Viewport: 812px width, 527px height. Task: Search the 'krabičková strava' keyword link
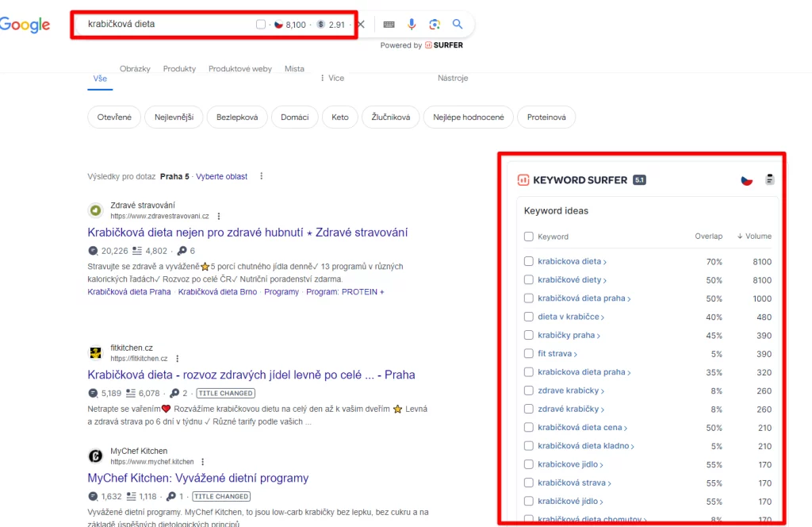[x=574, y=483]
